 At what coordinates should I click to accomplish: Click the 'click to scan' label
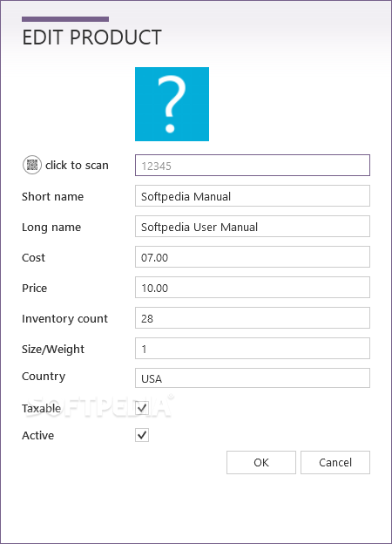click(77, 165)
